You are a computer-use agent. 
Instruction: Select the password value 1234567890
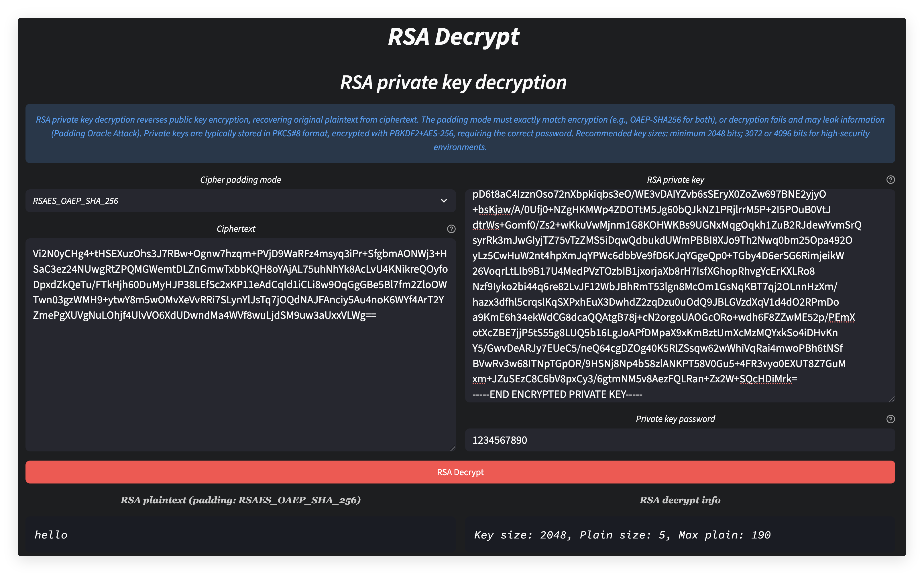(500, 440)
